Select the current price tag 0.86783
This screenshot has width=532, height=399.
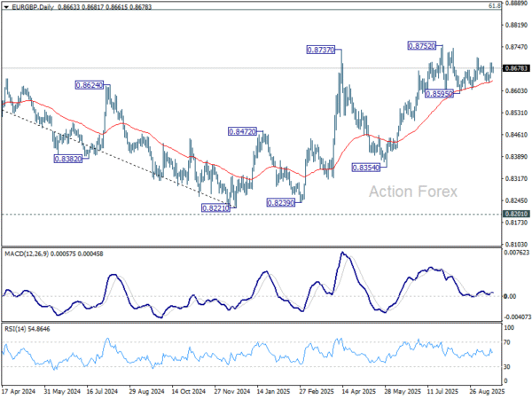click(516, 68)
